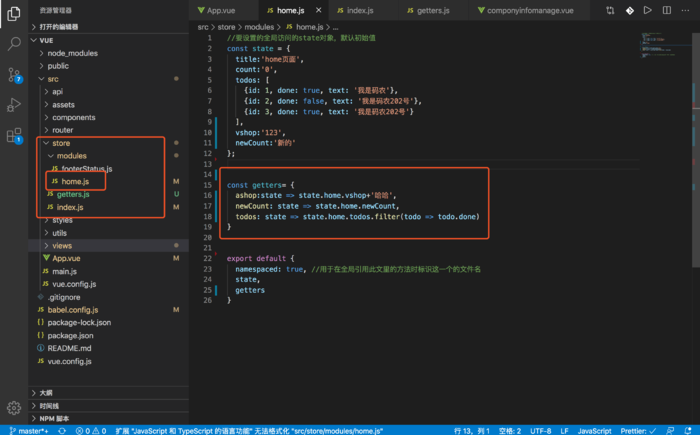The width and height of the screenshot is (700, 435).
Task: Change indentation via 空格: 2
Action: tap(510, 431)
